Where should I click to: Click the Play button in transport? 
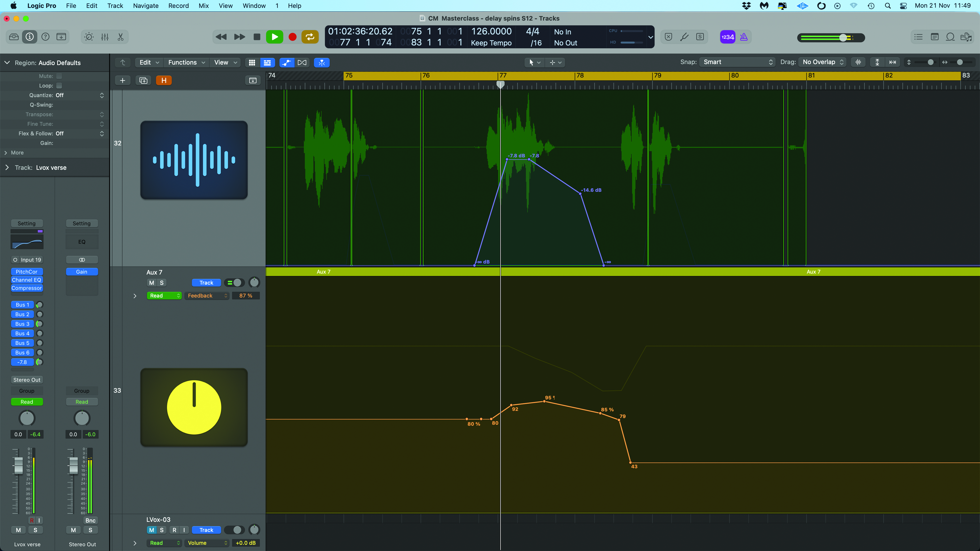[274, 37]
